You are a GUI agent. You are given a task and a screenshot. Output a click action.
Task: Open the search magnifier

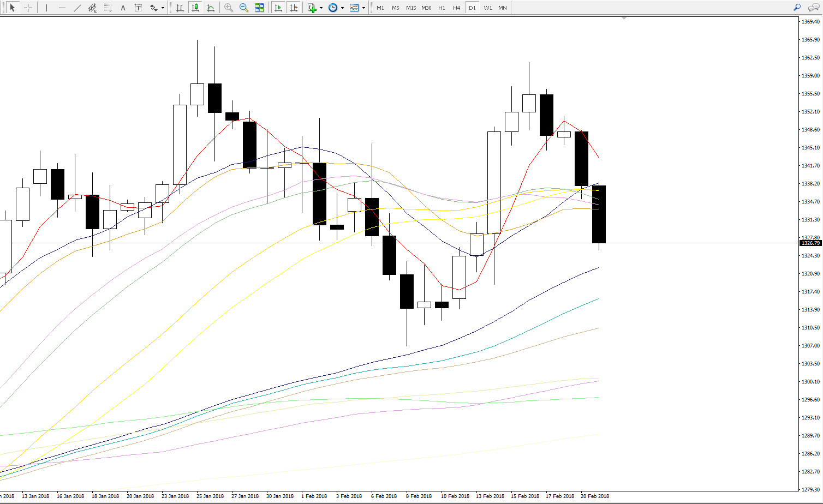(x=797, y=8)
